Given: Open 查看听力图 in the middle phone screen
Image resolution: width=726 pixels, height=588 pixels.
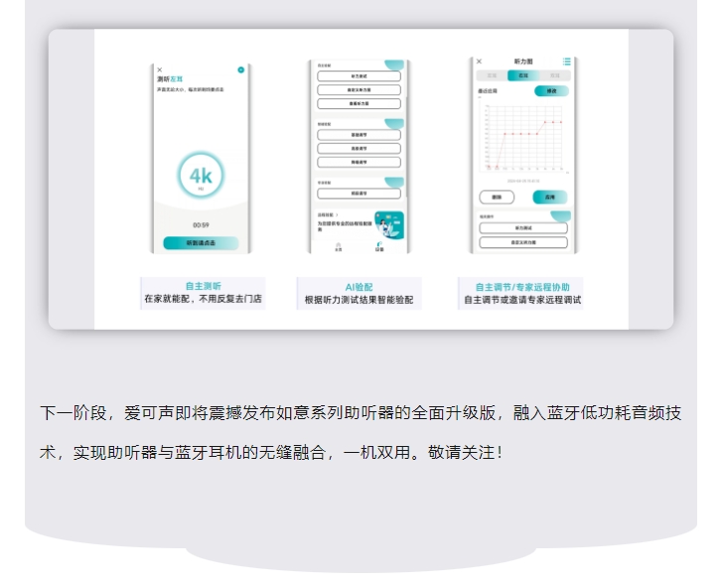Looking at the screenshot, I should click(359, 103).
